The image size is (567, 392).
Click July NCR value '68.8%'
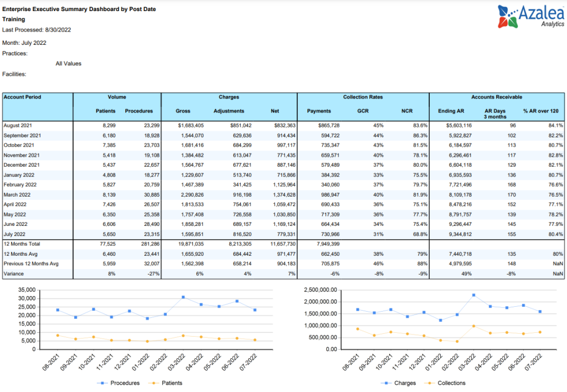coord(420,234)
